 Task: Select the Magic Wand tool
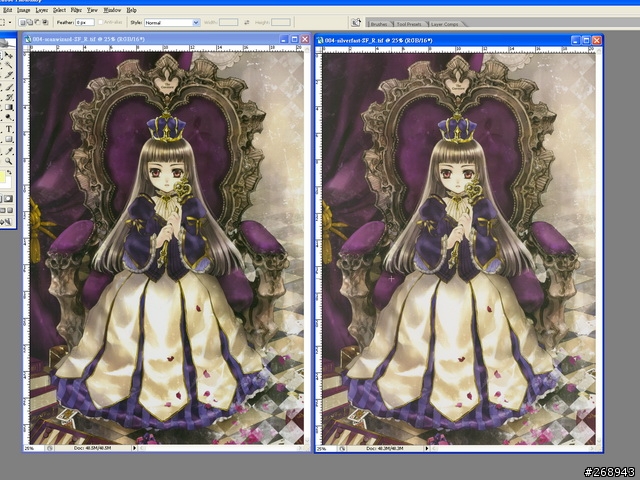(9, 65)
